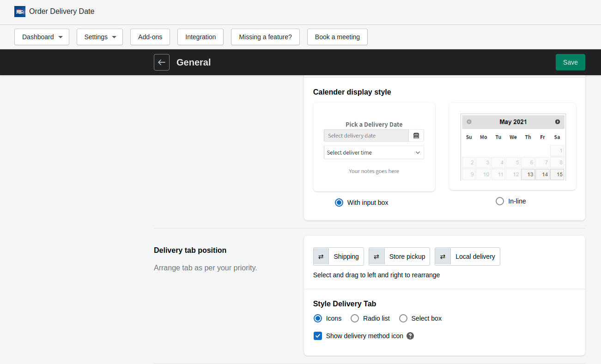Viewport: 601px width, 364px height.
Task: Open the help icon beside Show delivery method icon
Action: tap(410, 336)
